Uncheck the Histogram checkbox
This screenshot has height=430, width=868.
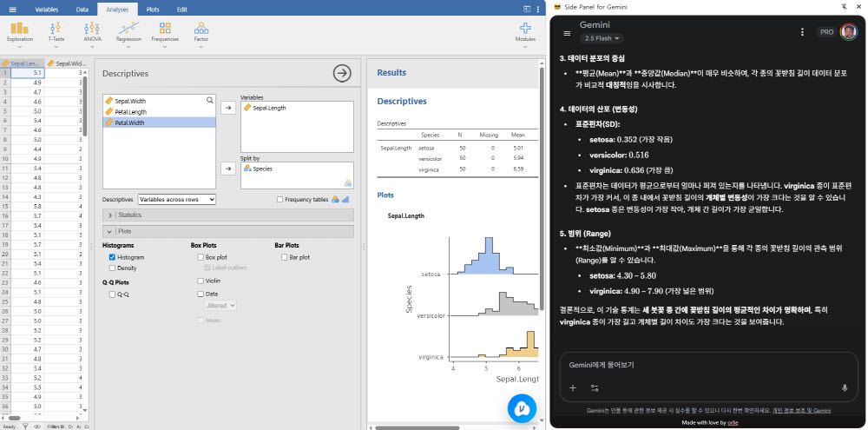pos(112,258)
